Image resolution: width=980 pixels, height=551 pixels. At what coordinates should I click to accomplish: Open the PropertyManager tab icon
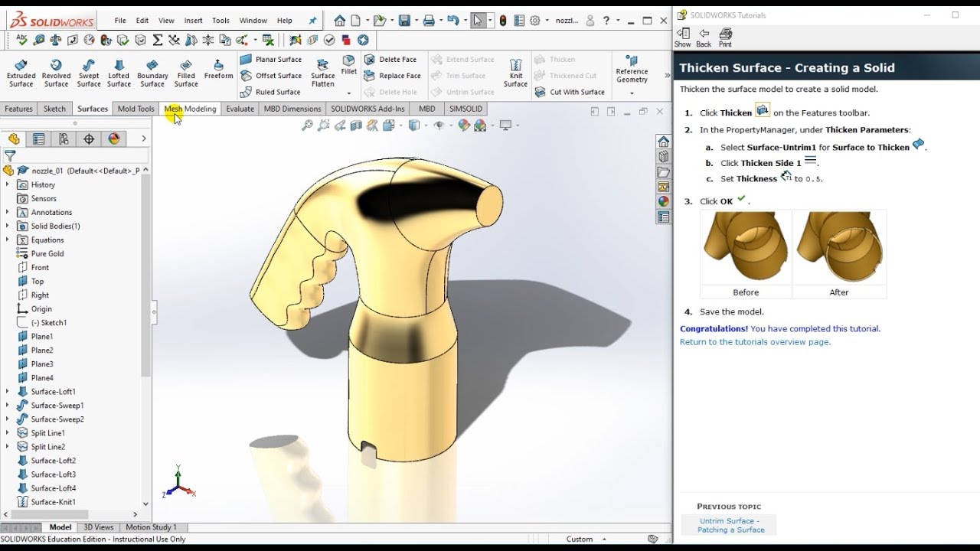(38, 139)
